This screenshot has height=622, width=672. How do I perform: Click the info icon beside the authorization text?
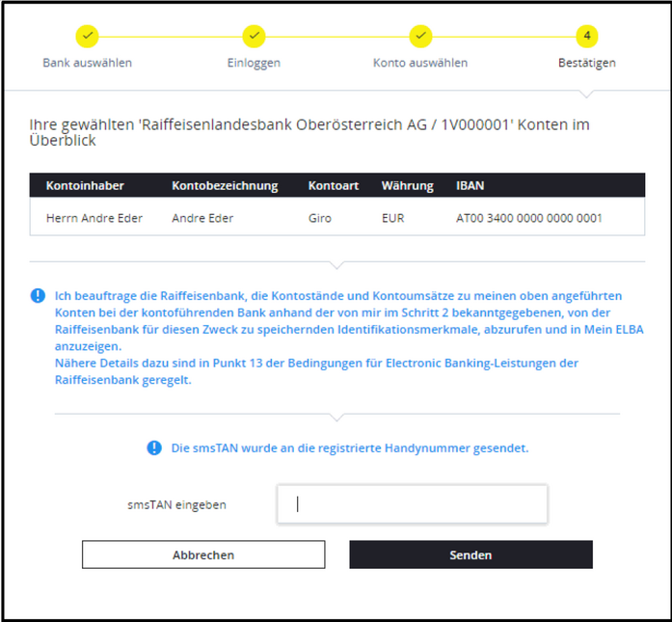[38, 296]
